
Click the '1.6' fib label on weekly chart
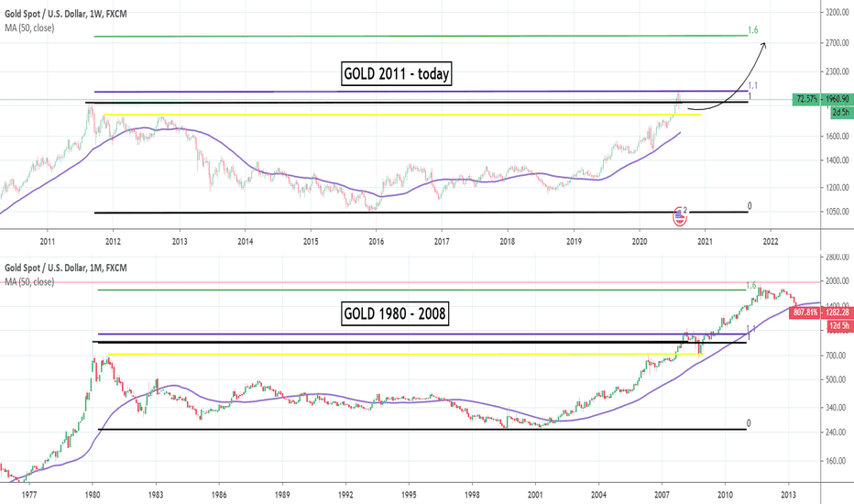[752, 30]
